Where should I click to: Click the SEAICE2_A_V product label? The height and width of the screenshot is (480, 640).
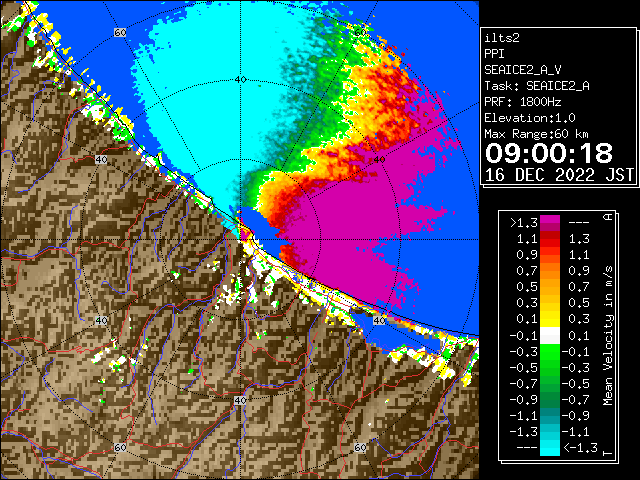[522, 70]
